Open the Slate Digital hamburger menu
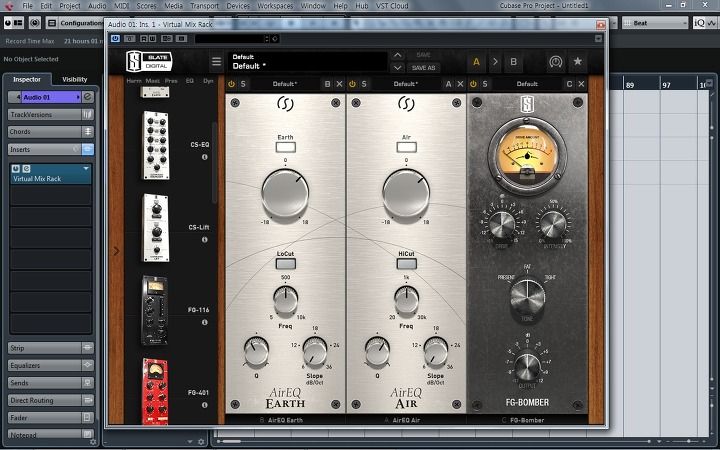 216,62
